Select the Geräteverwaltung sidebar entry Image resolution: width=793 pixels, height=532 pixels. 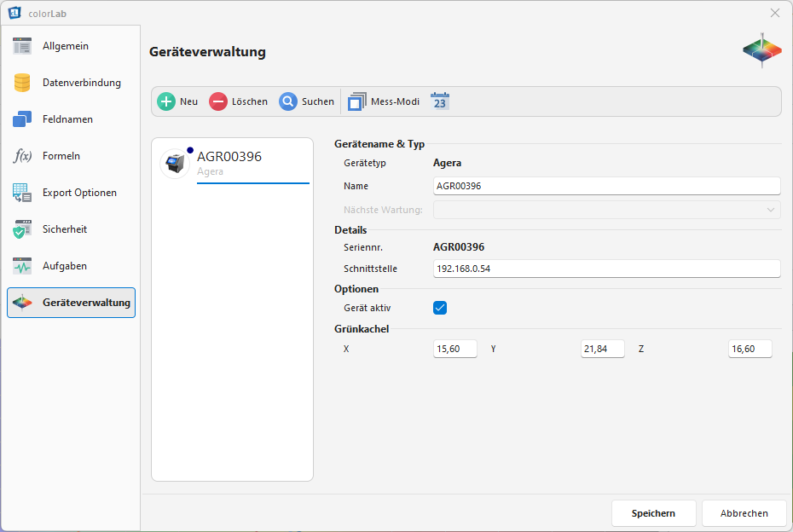click(x=71, y=302)
